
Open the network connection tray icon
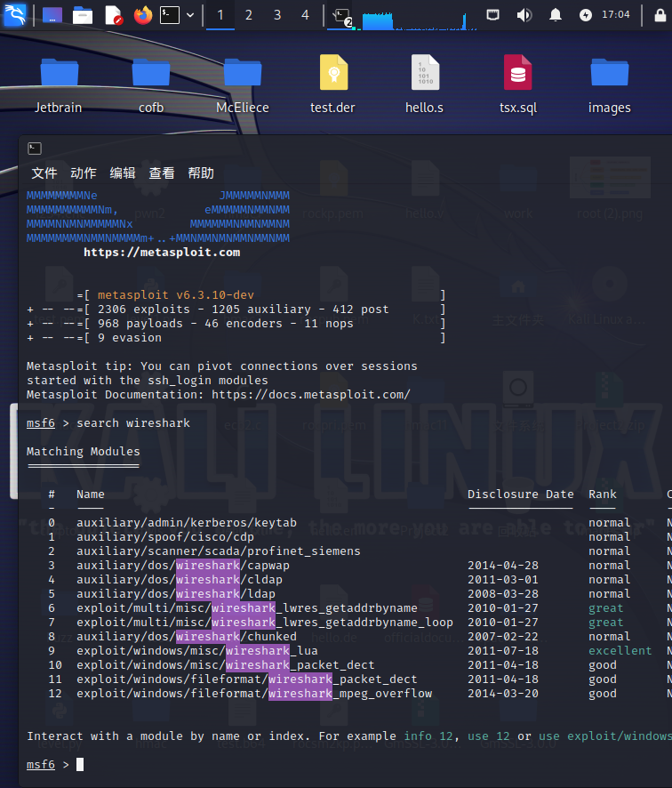[493, 15]
